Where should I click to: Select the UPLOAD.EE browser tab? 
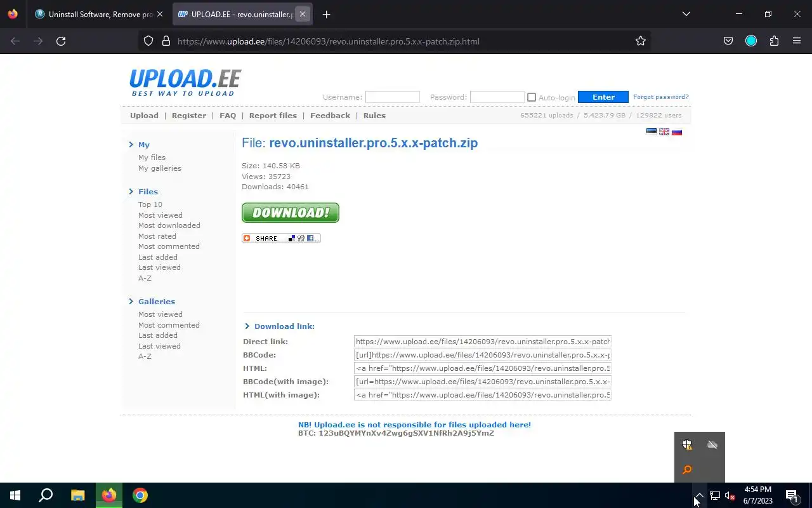click(x=242, y=14)
